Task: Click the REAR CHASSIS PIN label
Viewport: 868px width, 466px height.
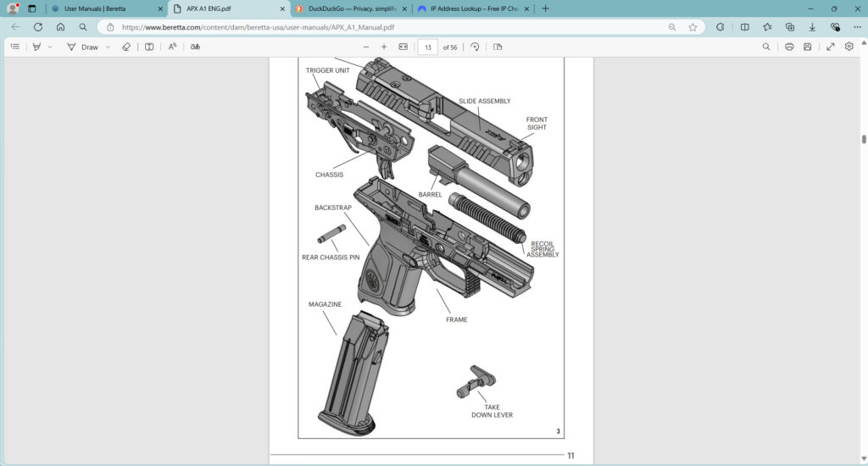Action: point(331,258)
